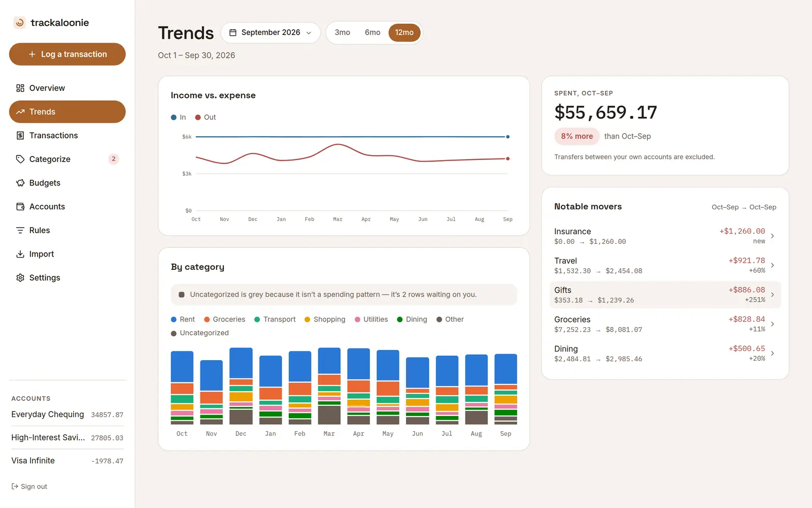812x508 pixels.
Task: Click the Transactions receipt icon
Action: click(x=20, y=136)
